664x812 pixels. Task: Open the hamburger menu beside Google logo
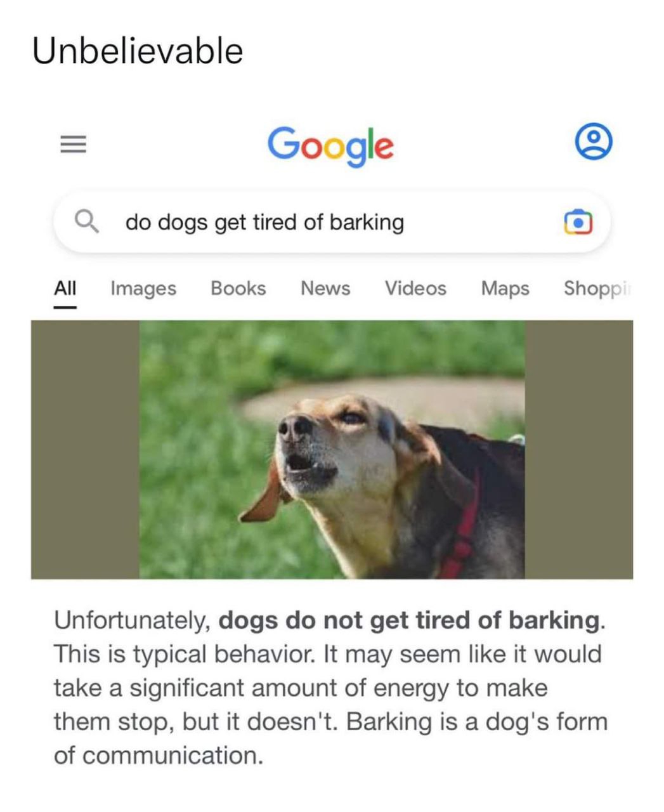pos(73,145)
